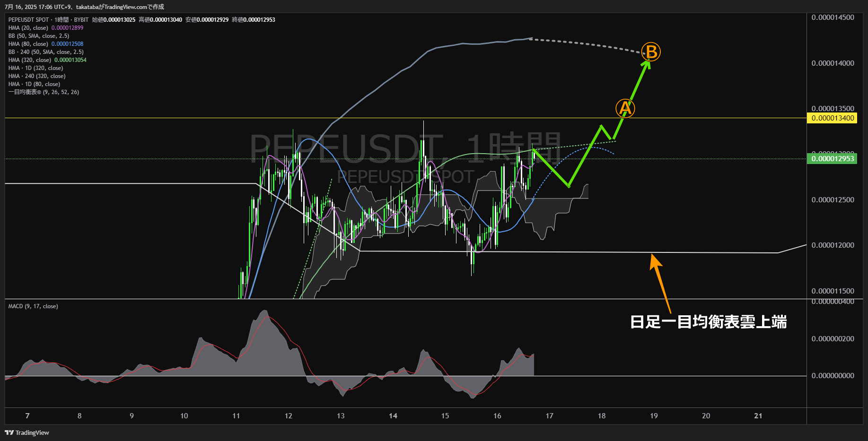Click date 18 on the time axis

pyautogui.click(x=602, y=416)
